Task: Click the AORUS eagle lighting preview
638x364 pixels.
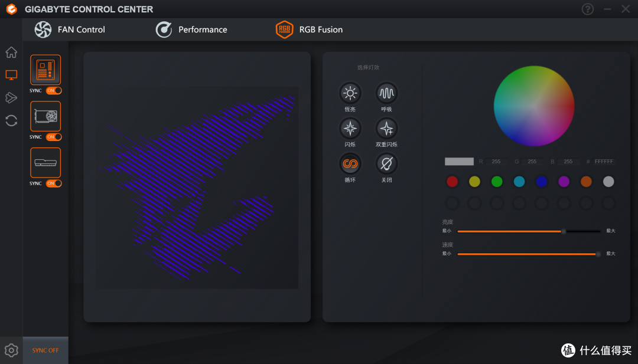Action: tap(197, 187)
